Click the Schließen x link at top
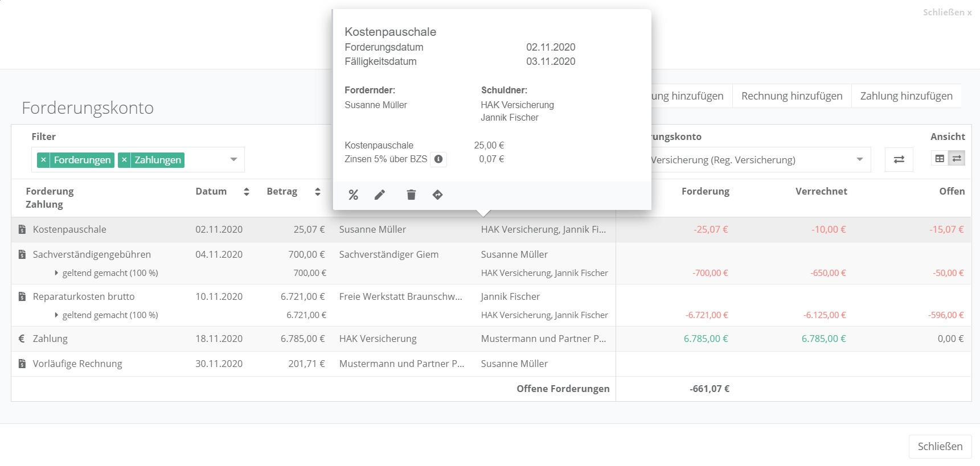980x466 pixels. (x=947, y=12)
